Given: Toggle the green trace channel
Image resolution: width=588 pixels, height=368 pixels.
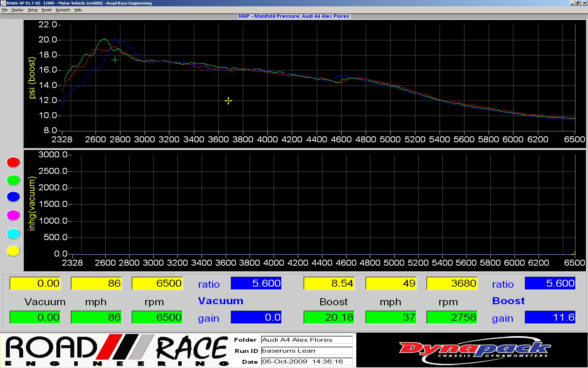Looking at the screenshot, I should [x=13, y=180].
